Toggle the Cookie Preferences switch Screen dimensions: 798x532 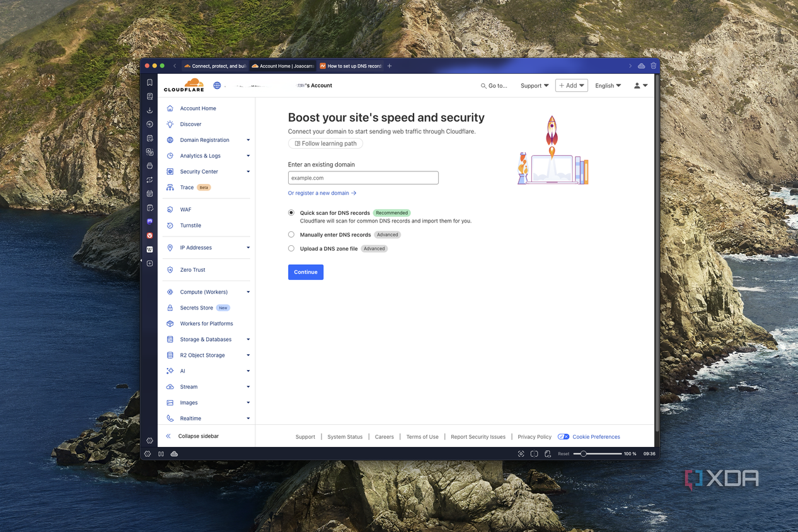[564, 436]
